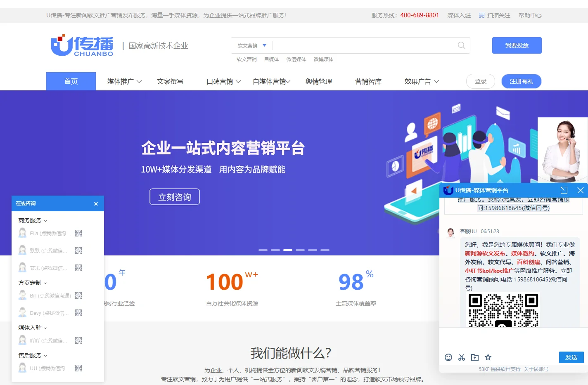Open the 舆情管理 menu item
Image resolution: width=588 pixels, height=385 pixels.
[x=319, y=82]
